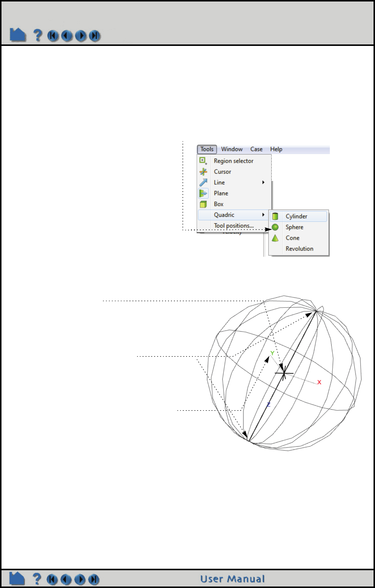The width and height of the screenshot is (375, 588).
Task: Toggle the Plane tool icon
Action: coord(203,193)
